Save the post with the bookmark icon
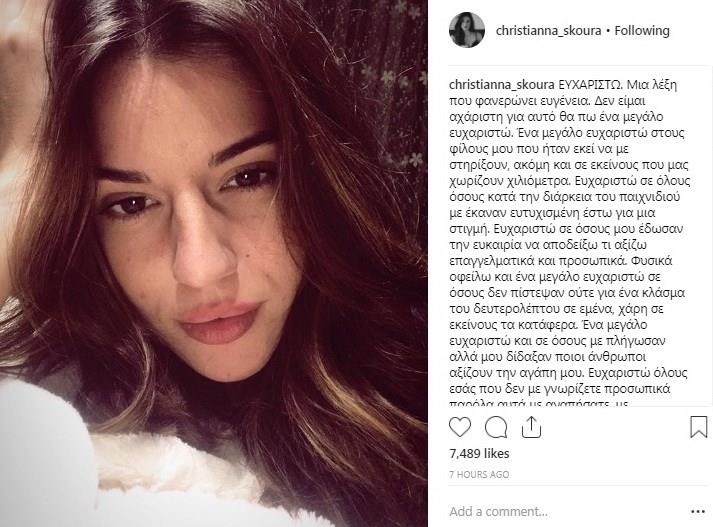The height and width of the screenshot is (527, 713). tap(698, 427)
